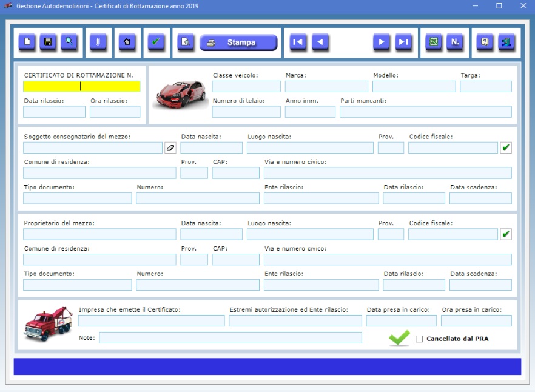This screenshot has height=392, width=535.
Task: Click proprietario Data scadenza field
Action: click(481, 285)
